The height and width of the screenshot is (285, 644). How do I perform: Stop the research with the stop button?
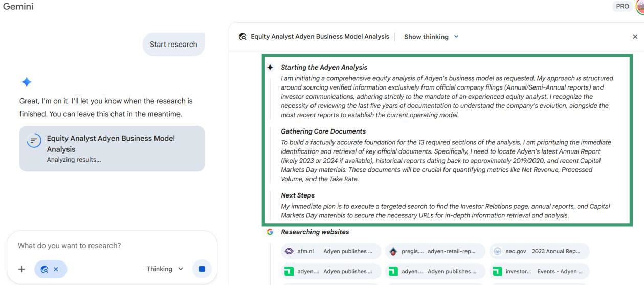point(201,269)
